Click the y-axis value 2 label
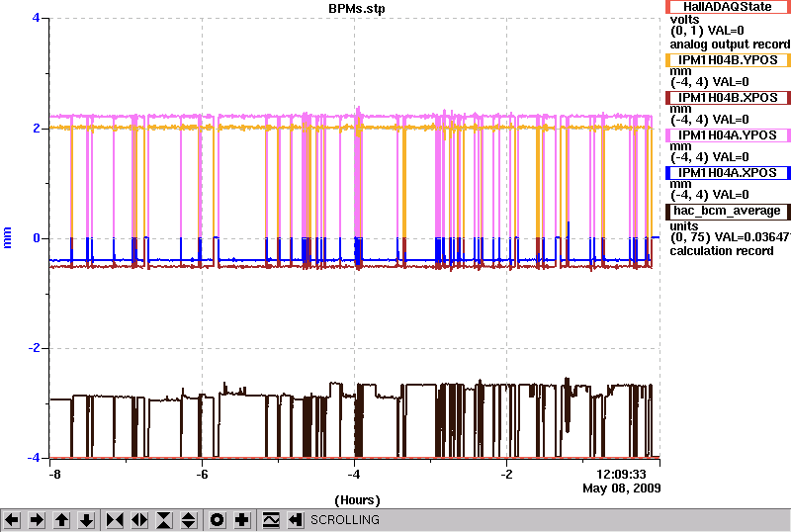The height and width of the screenshot is (532, 791). (37, 128)
